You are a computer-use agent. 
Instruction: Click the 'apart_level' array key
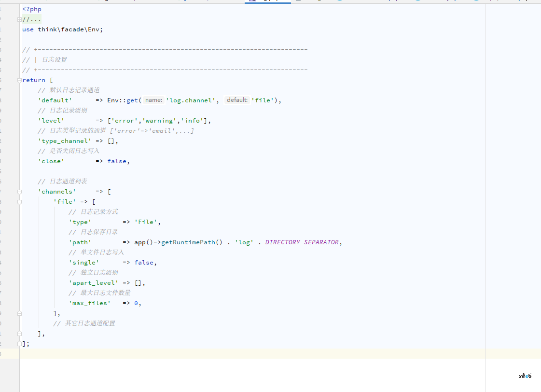(93, 283)
